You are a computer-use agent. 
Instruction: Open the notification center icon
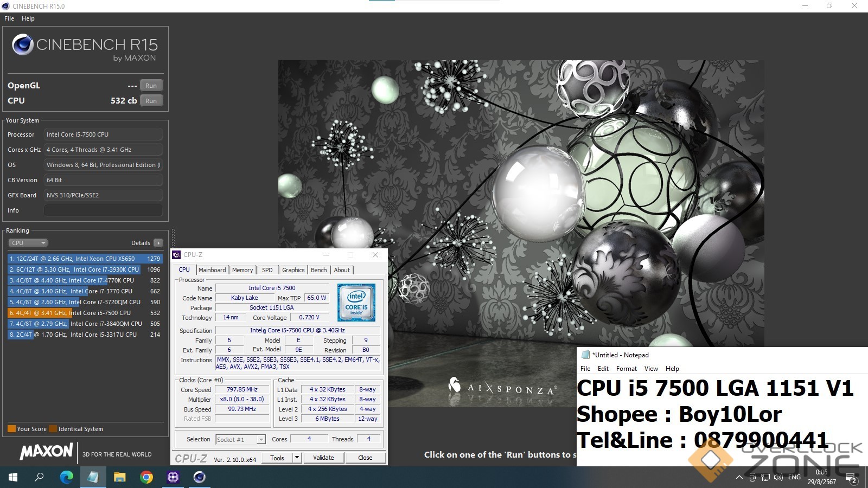851,478
